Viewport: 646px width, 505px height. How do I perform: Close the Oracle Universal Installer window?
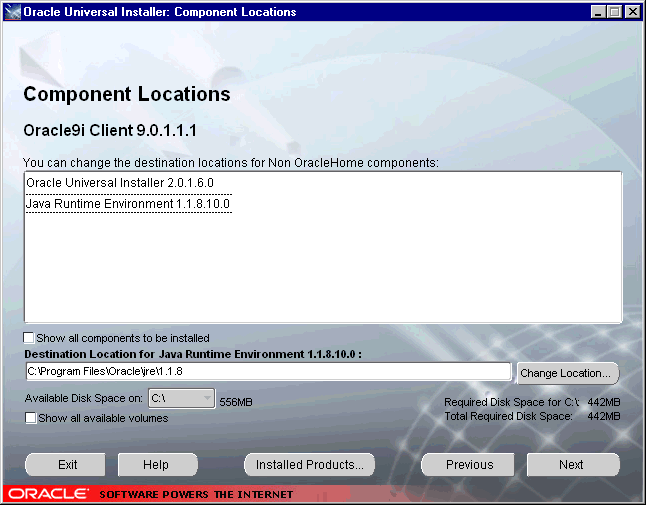pyautogui.click(x=632, y=12)
